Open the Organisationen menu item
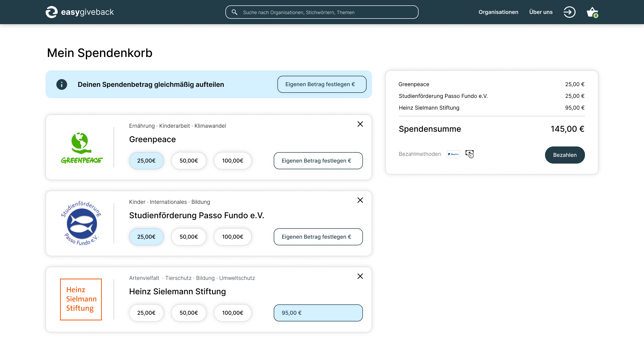This screenshot has height=362, width=644. [x=498, y=12]
